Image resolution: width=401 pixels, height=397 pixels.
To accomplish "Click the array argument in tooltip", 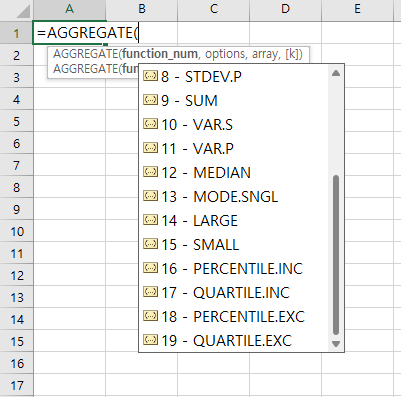I will (x=266, y=54).
